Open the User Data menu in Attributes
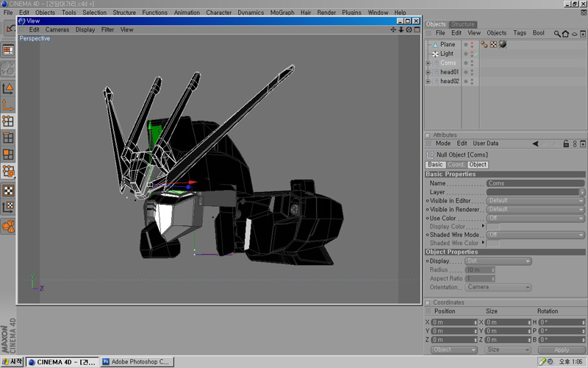Image resolution: width=588 pixels, height=368 pixels. pyautogui.click(x=485, y=144)
